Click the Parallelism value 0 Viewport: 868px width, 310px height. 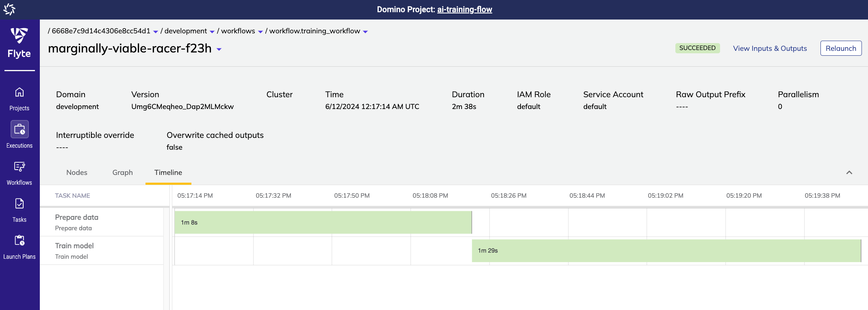point(780,107)
